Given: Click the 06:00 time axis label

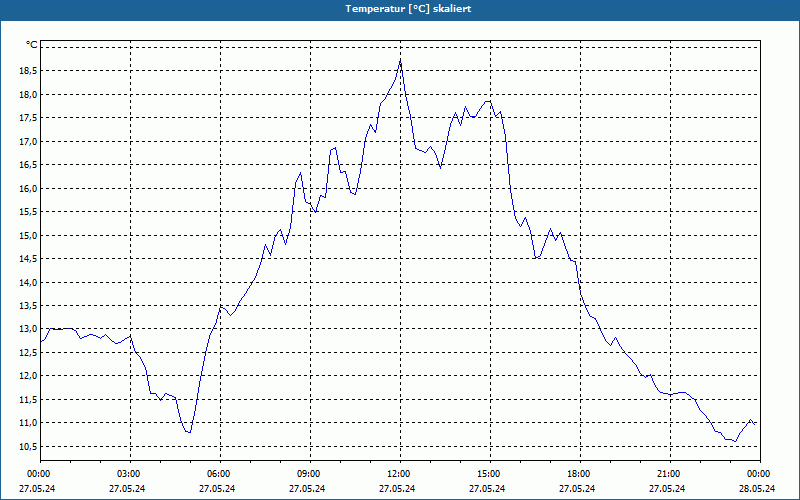Looking at the screenshot, I should tap(220, 474).
